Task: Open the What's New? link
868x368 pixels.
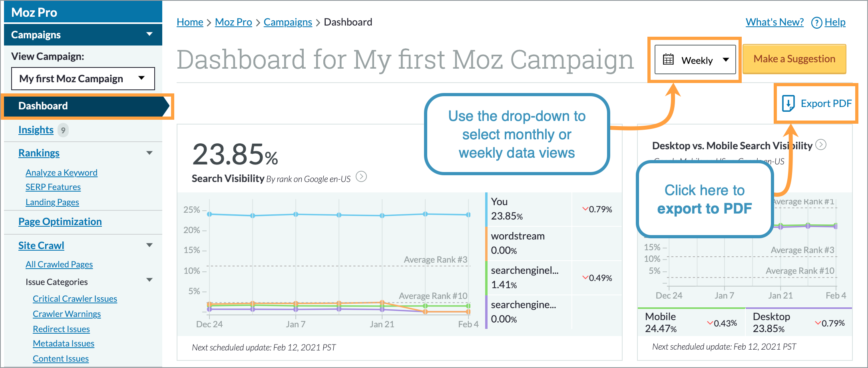Action: 774,22
